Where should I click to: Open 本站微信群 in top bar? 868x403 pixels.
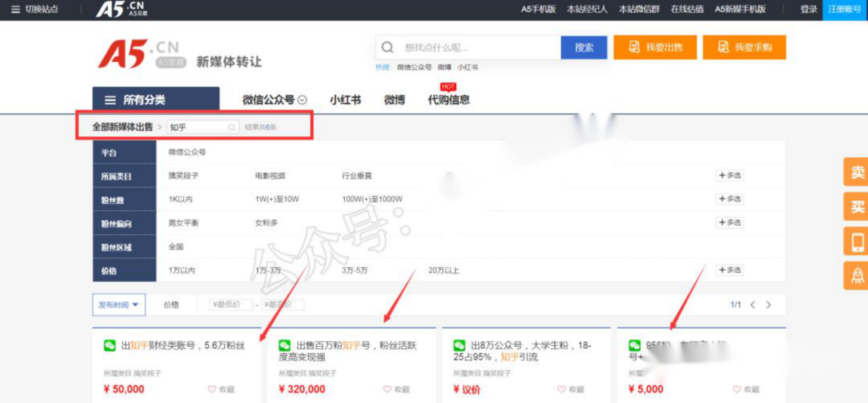click(x=639, y=9)
